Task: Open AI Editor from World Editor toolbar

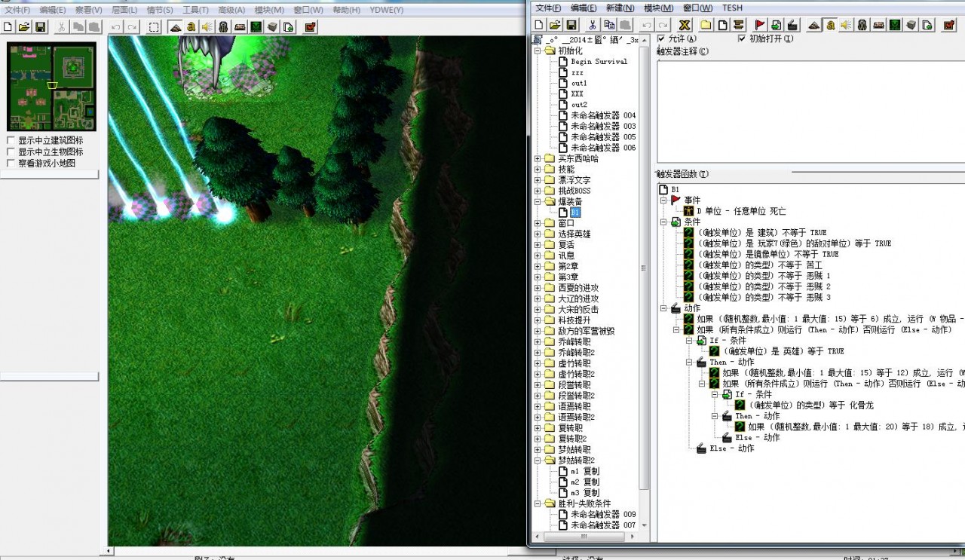Action: 256,26
